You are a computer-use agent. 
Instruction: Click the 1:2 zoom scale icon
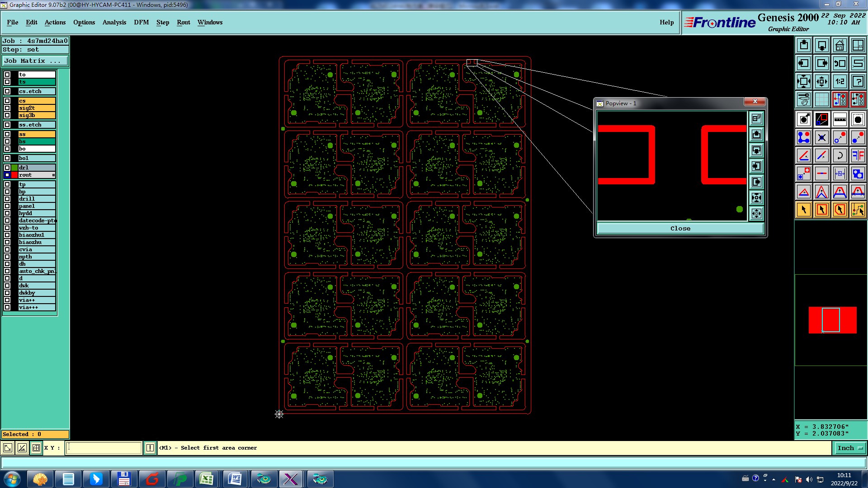click(840, 81)
